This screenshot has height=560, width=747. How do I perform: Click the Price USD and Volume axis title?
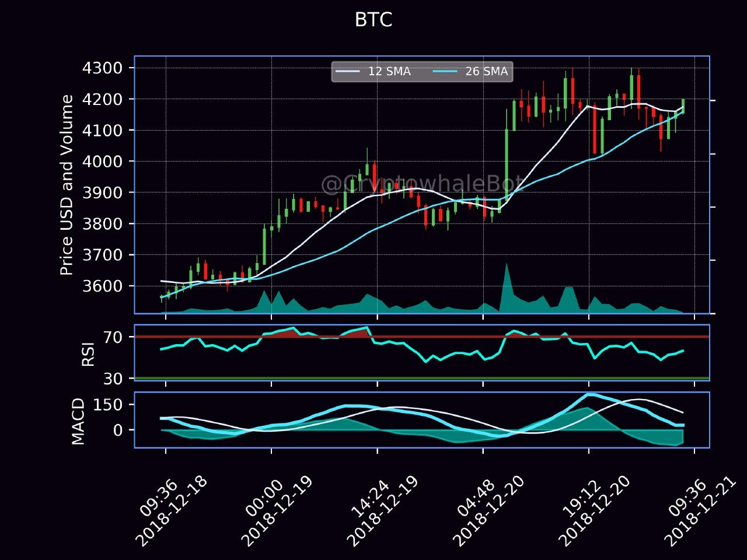(x=67, y=185)
